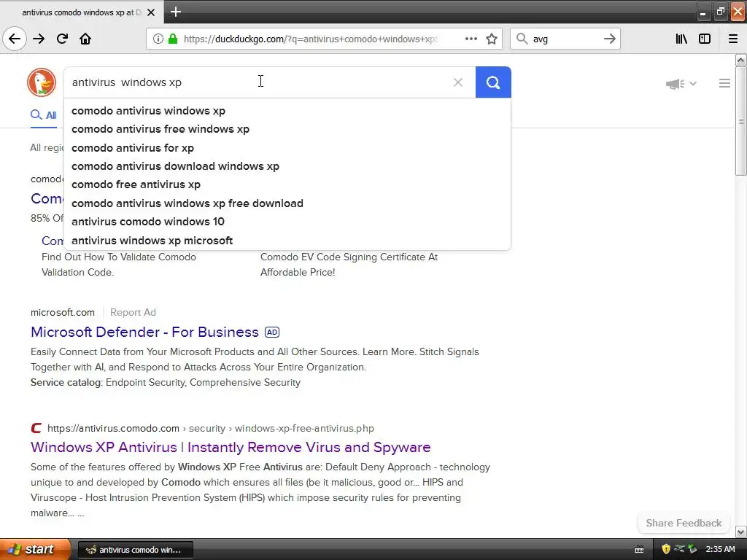Viewport: 747px width, 560px height.
Task: Select the All results tab
Action: [x=43, y=114]
